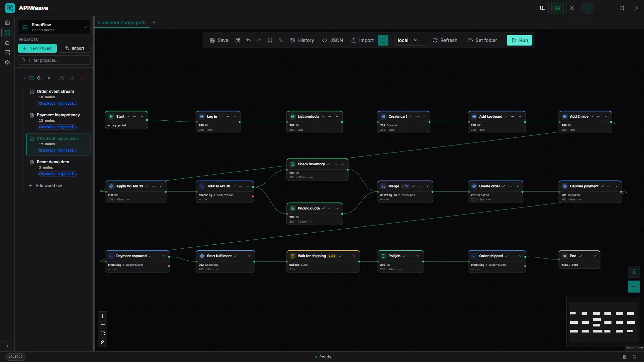This screenshot has width=644, height=362.
Task: Click the auto-layout grid icon in toolbar
Action: pyautogui.click(x=270, y=40)
